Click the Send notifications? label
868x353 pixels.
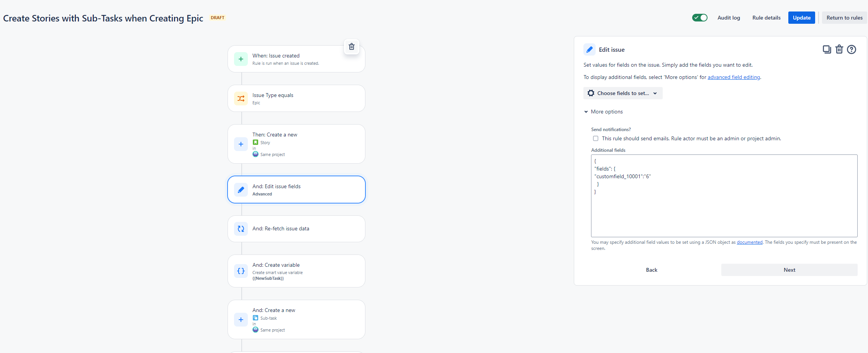(x=611, y=130)
